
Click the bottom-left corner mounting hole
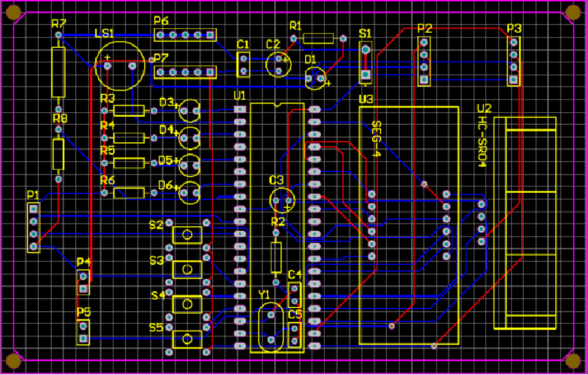14,361
